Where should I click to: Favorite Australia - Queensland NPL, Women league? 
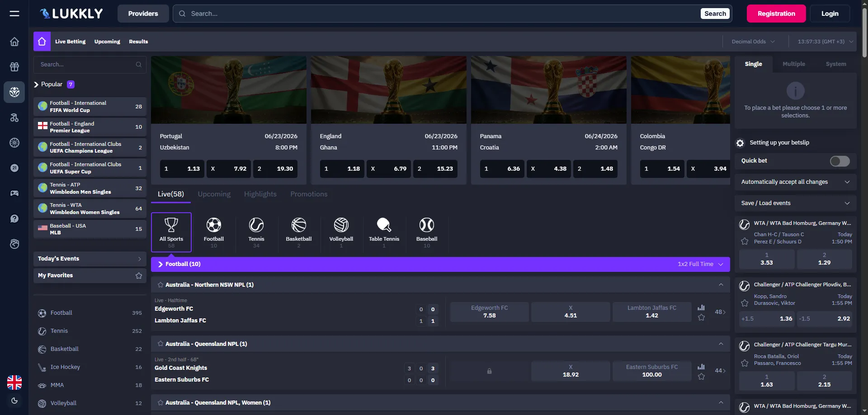click(160, 402)
